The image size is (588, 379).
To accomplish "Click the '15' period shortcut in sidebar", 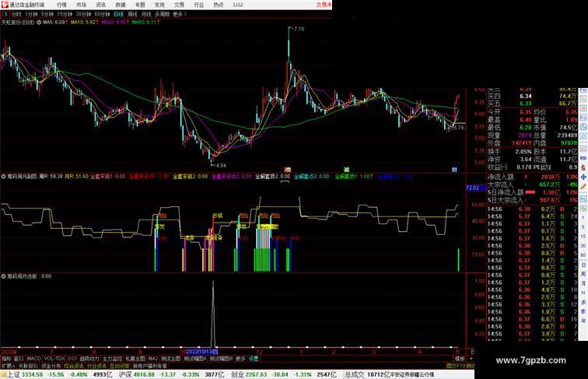I will tap(583, 237).
